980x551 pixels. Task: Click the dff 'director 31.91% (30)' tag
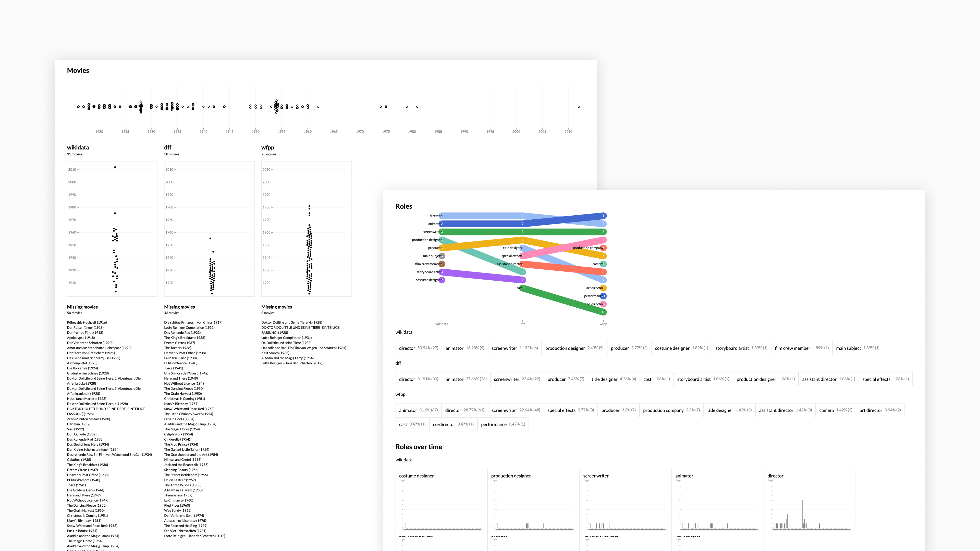[x=419, y=379]
